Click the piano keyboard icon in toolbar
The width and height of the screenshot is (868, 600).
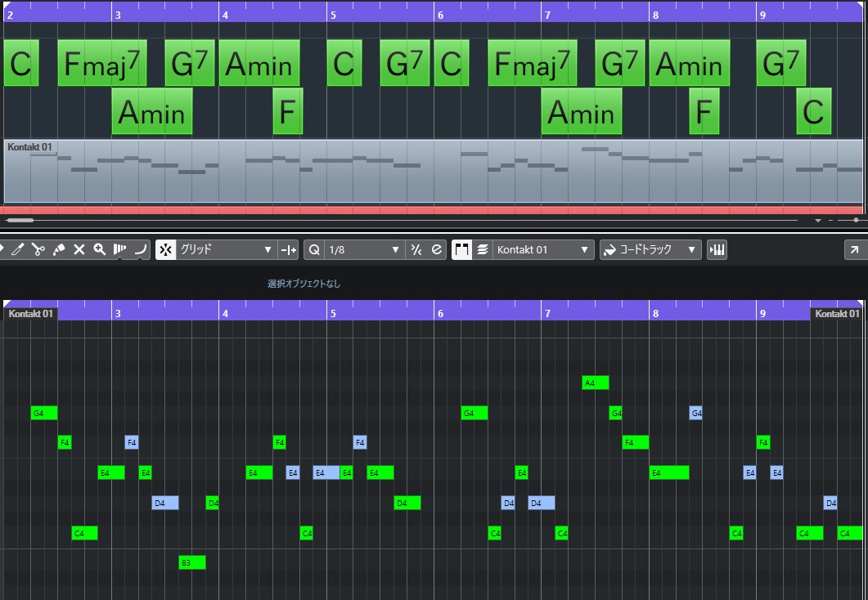(x=717, y=250)
